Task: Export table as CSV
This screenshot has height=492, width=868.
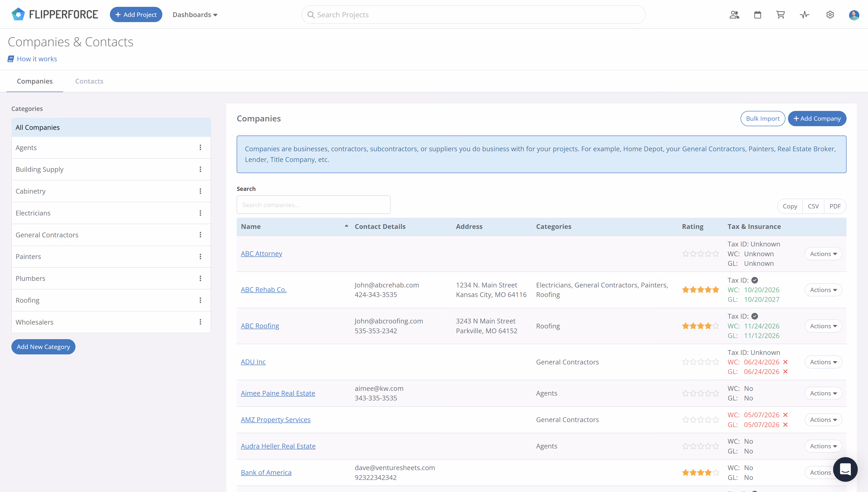Action: pyautogui.click(x=813, y=206)
